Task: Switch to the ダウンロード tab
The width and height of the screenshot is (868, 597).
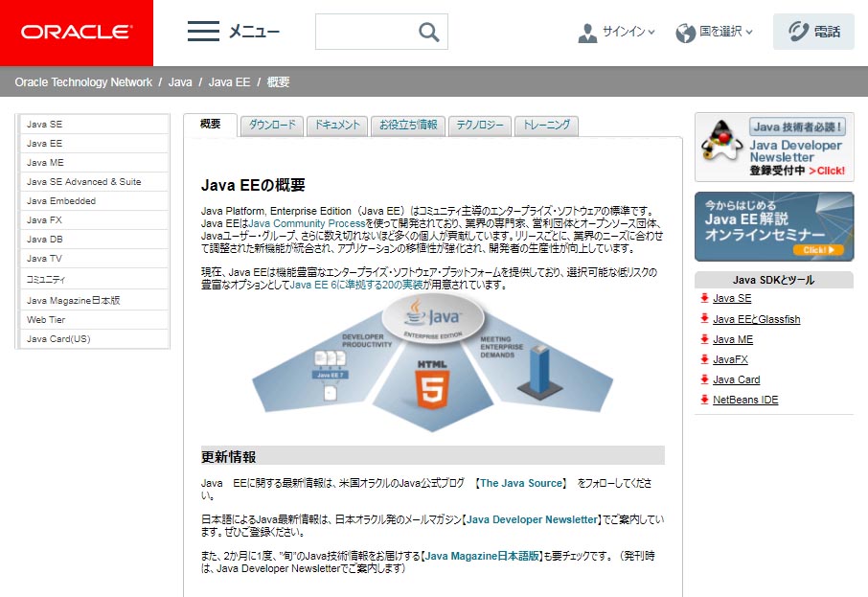Action: pyautogui.click(x=271, y=126)
